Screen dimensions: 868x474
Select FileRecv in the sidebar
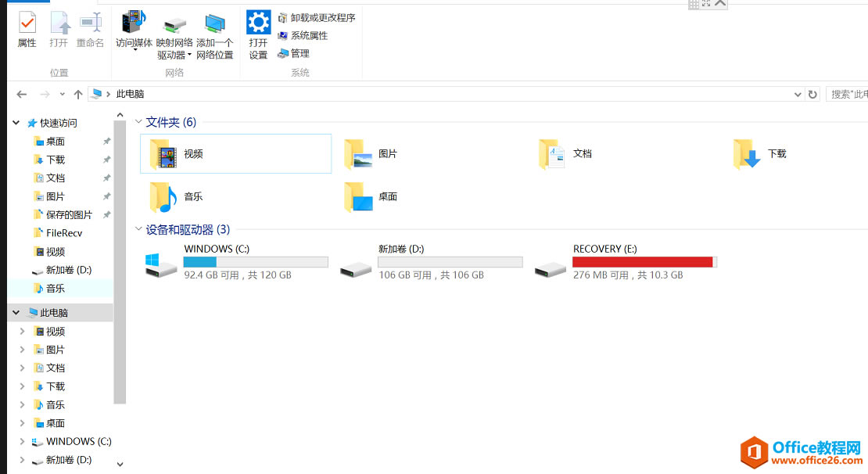tap(64, 233)
